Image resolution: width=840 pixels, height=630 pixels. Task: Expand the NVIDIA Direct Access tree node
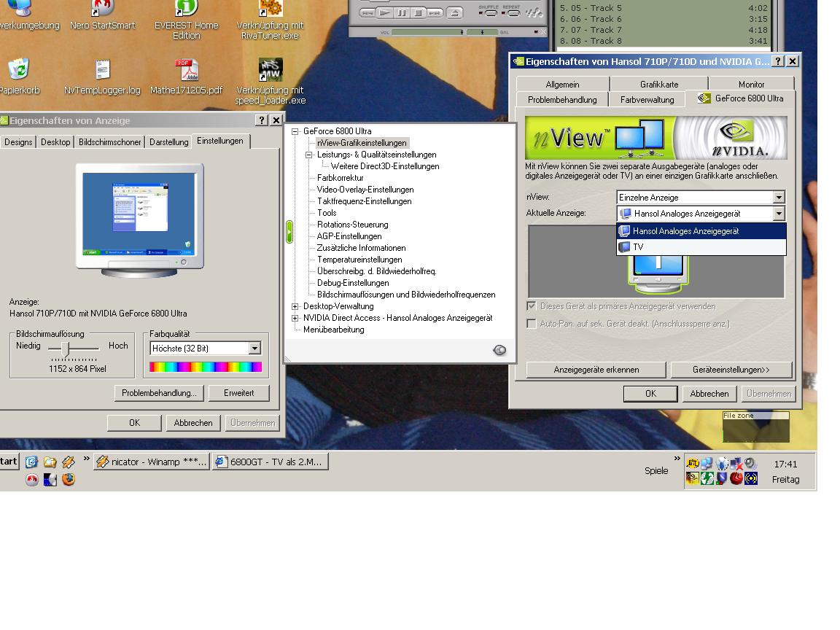tap(295, 318)
